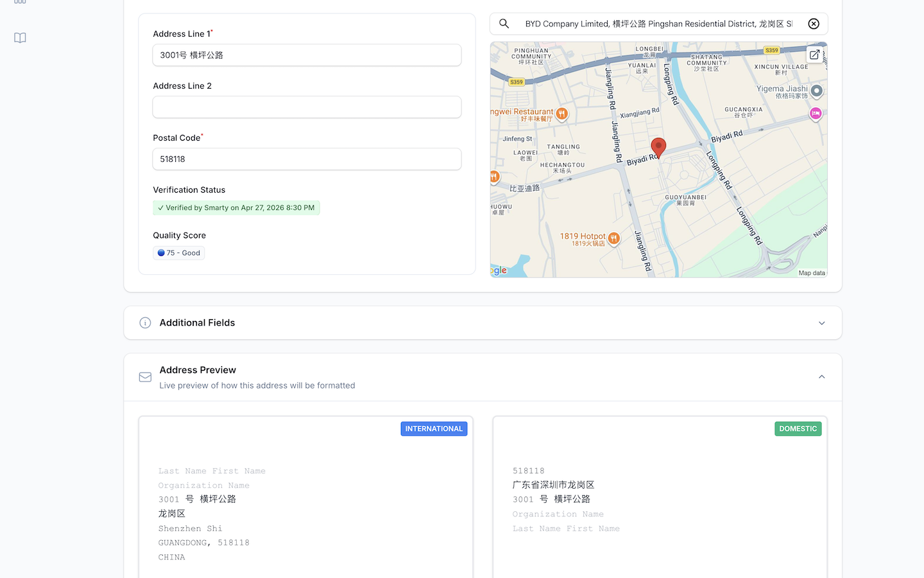924x578 pixels.
Task: Click the Verification Status label
Action: click(189, 190)
